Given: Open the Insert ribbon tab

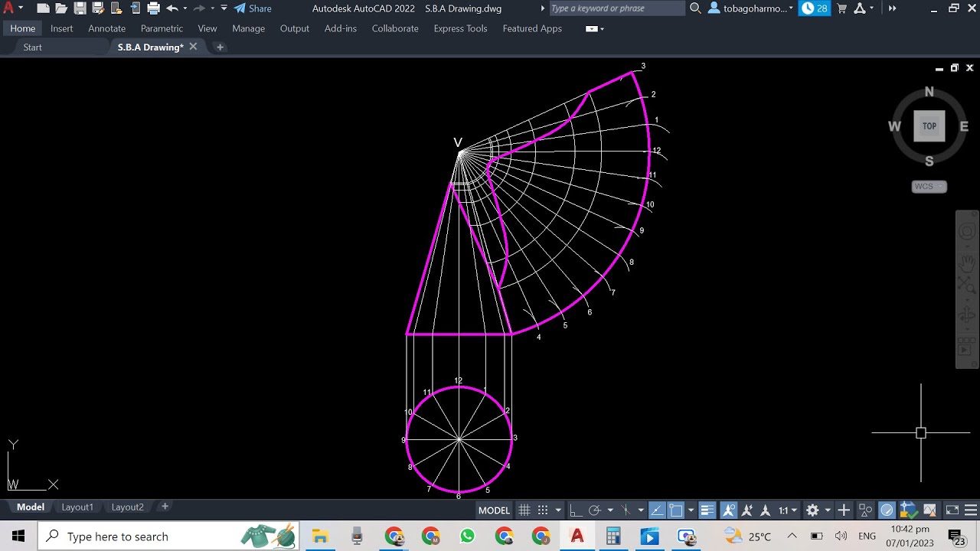Looking at the screenshot, I should coord(61,28).
